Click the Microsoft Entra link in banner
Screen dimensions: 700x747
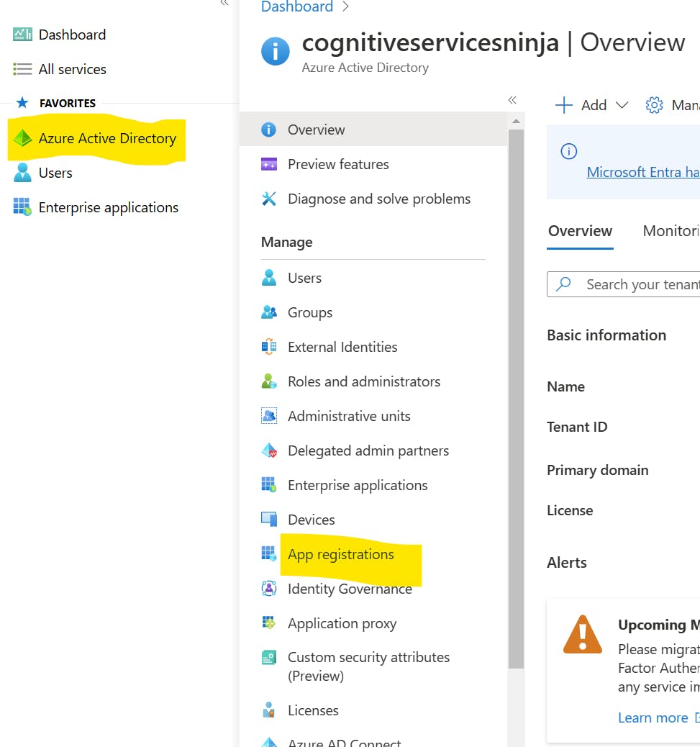pos(643,172)
